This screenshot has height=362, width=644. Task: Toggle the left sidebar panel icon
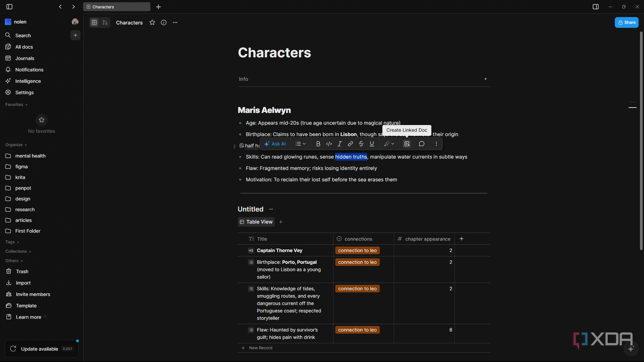[9, 7]
